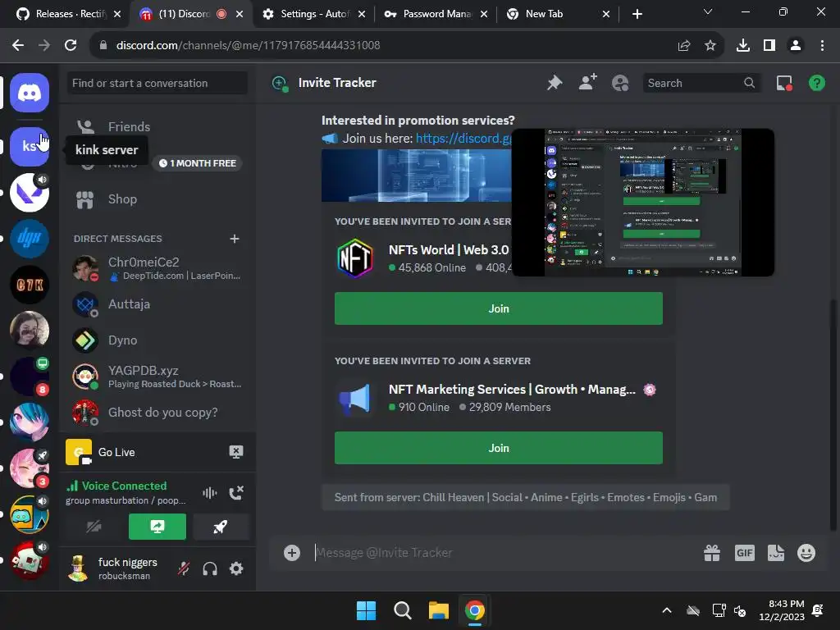This screenshot has width=840, height=630.
Task: Open the inbox icon
Action: 784,83
